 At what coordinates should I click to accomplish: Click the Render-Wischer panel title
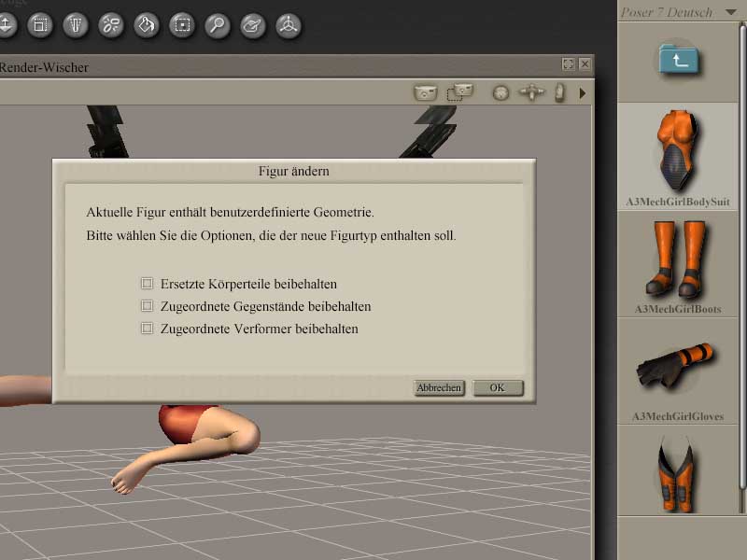(x=44, y=67)
